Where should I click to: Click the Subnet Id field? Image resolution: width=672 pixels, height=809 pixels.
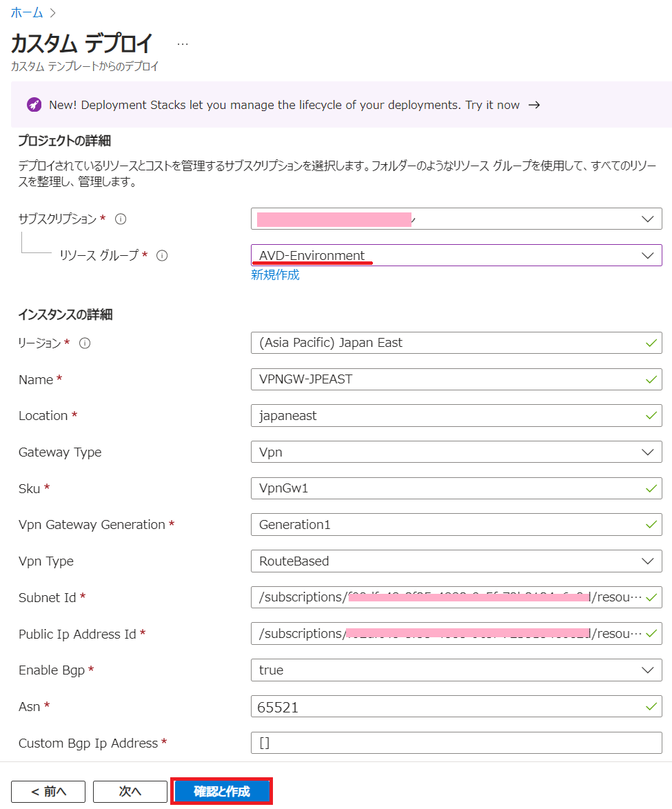456,597
